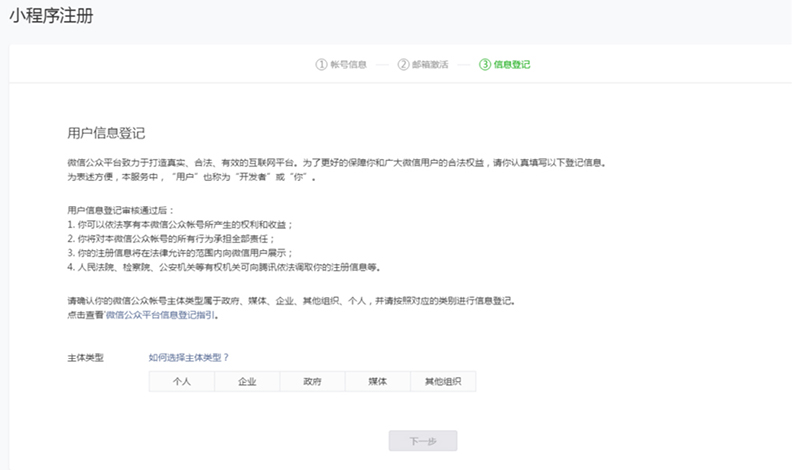Click the connector line between steps 2 and 3

[464, 64]
